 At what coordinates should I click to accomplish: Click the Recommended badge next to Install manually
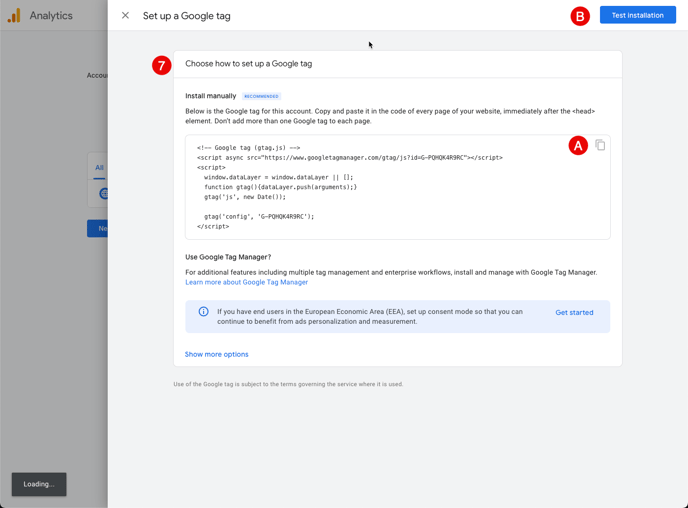click(x=261, y=96)
